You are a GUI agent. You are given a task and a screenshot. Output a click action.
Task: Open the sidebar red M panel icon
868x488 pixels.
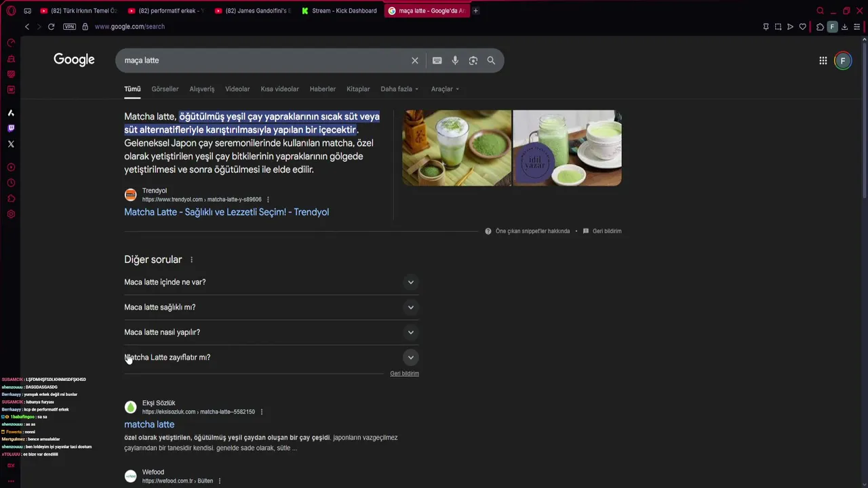pyautogui.click(x=11, y=89)
